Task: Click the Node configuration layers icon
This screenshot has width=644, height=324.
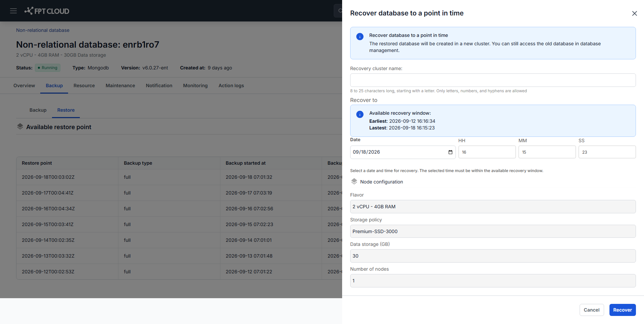Action: click(354, 181)
